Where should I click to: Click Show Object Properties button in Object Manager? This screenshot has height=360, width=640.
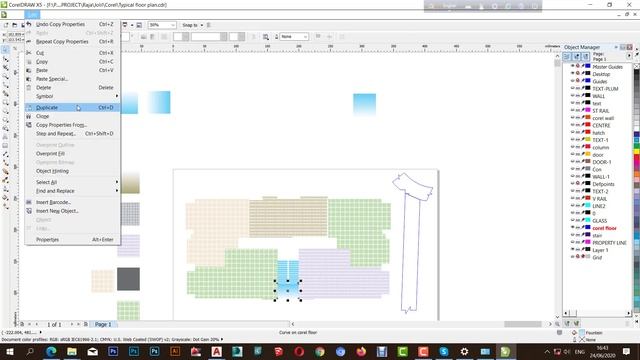coord(567,56)
